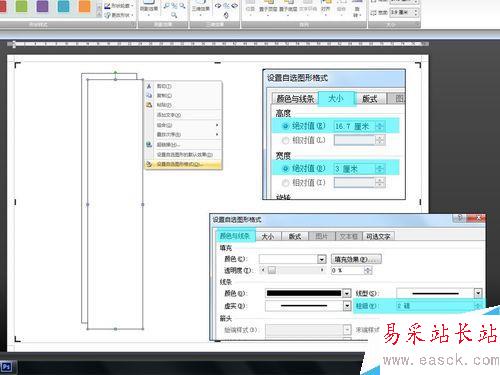The height and width of the screenshot is (375, 500).
Task: Adjust the 3 厘米 width spinner
Action: [380, 169]
